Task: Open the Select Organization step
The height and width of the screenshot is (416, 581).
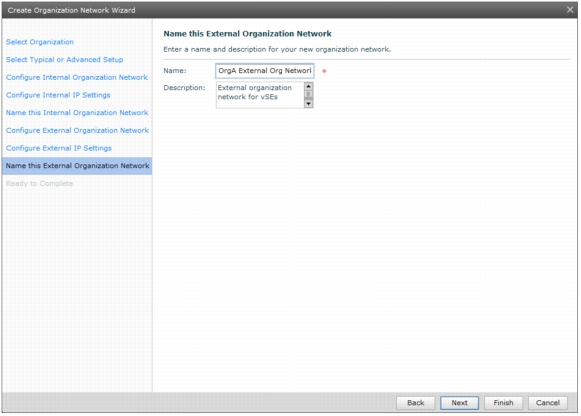Action: [40, 42]
